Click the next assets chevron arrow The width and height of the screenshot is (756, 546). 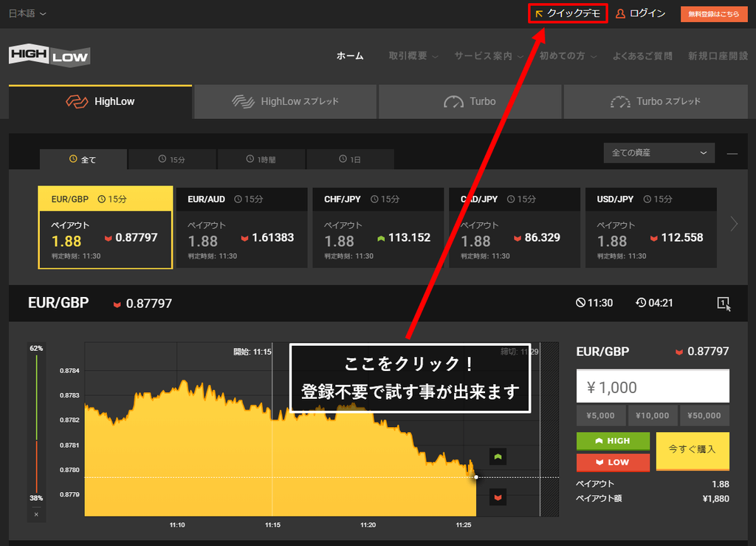[x=734, y=224]
